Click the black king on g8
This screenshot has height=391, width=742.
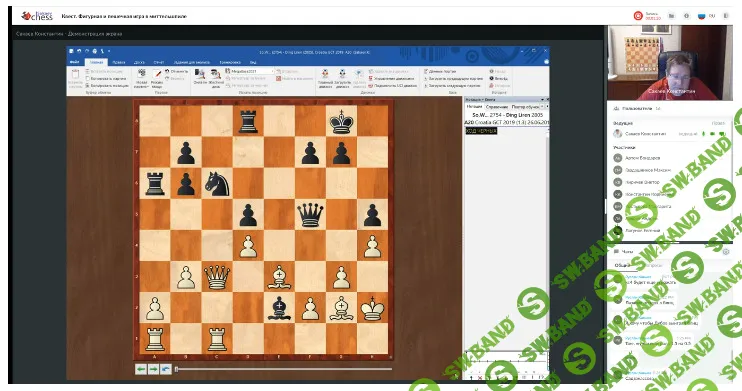click(341, 121)
